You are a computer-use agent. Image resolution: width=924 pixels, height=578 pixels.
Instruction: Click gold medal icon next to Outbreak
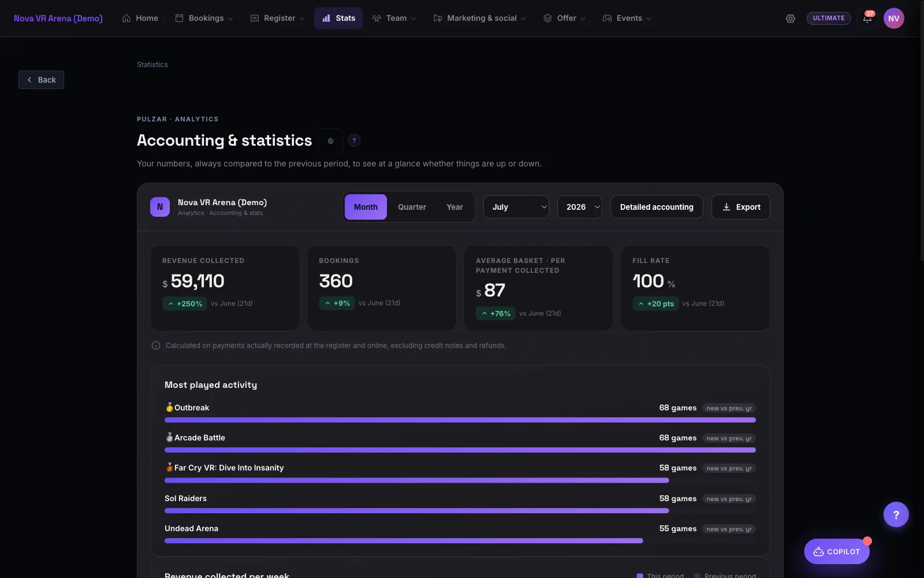[x=169, y=407]
